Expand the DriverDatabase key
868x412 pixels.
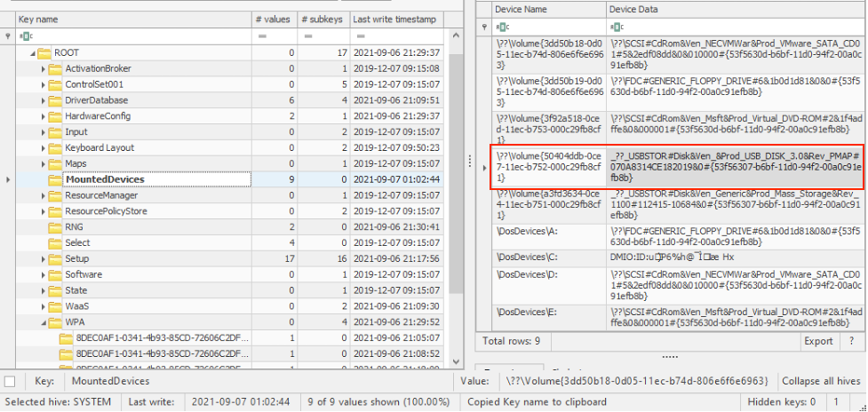[x=44, y=100]
